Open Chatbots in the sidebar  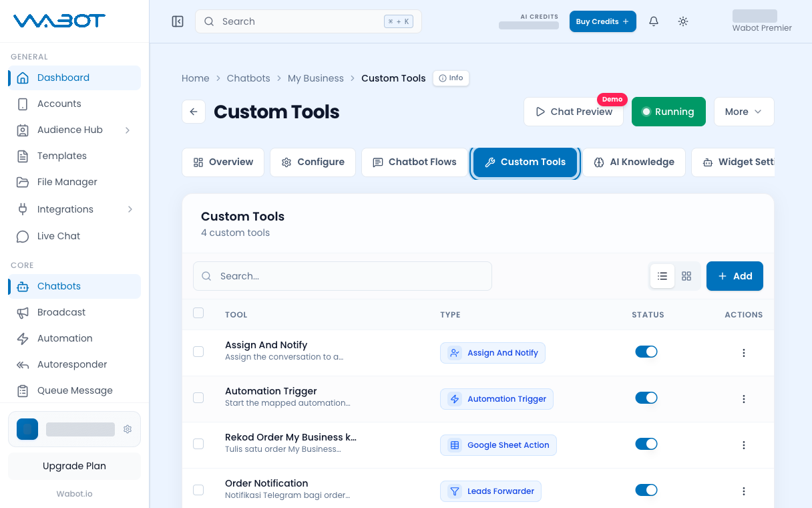coord(74,286)
